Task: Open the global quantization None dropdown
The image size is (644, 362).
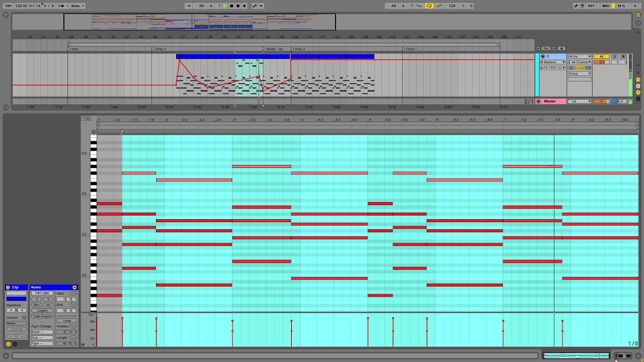Action: coord(77,6)
